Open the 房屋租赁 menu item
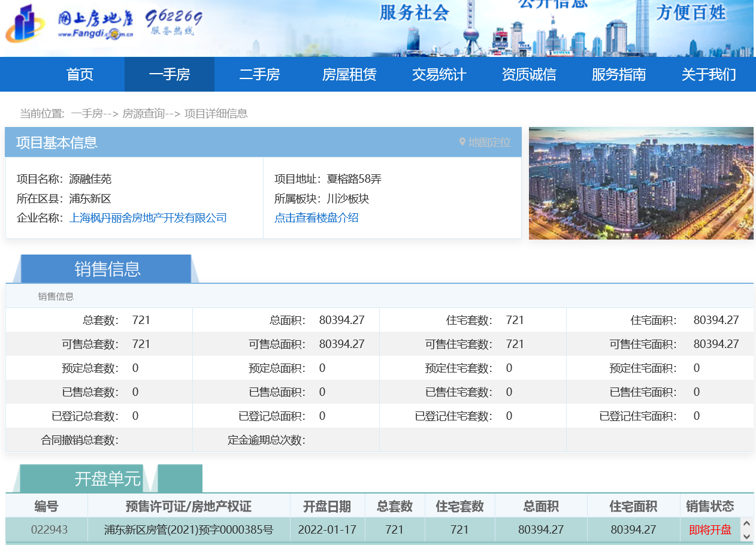Image resolution: width=756 pixels, height=545 pixels. click(349, 75)
